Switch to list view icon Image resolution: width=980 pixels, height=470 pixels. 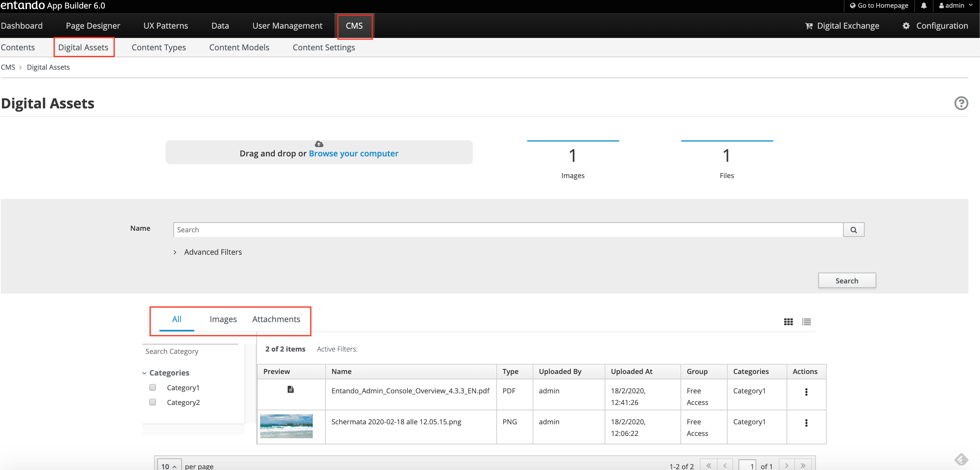click(x=807, y=322)
